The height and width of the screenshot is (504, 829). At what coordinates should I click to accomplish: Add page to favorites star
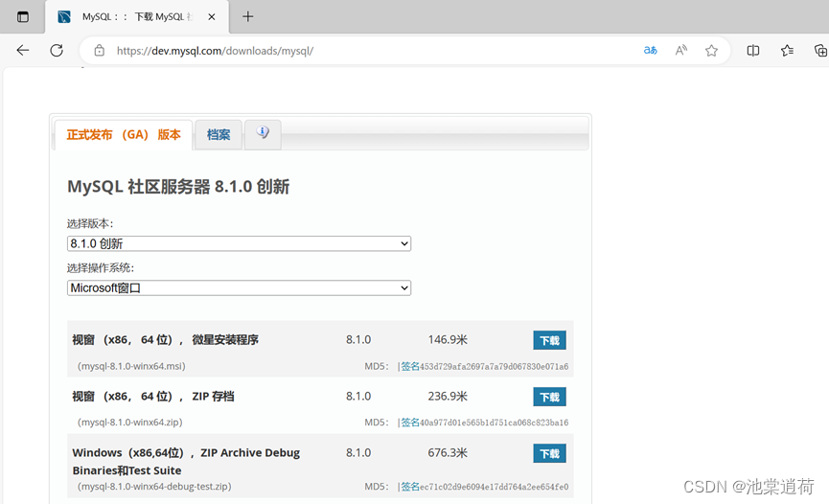coord(712,51)
